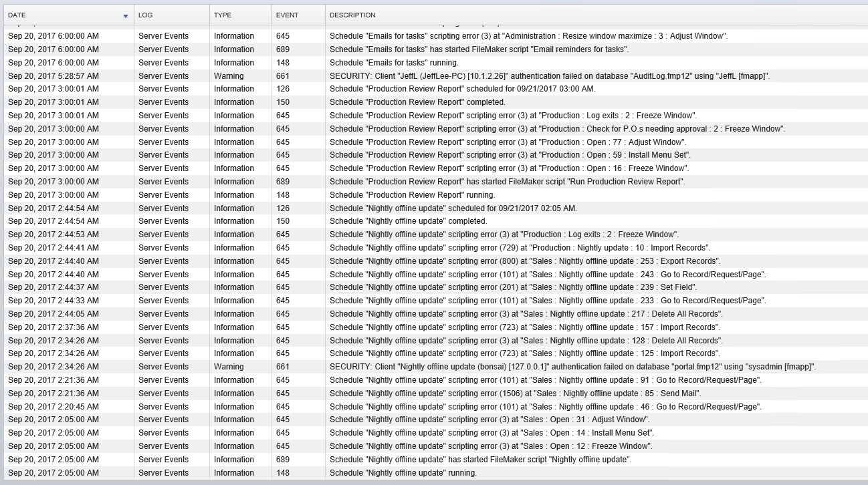Click Nightly offline update scheduled 02:05 AM row

[453, 208]
